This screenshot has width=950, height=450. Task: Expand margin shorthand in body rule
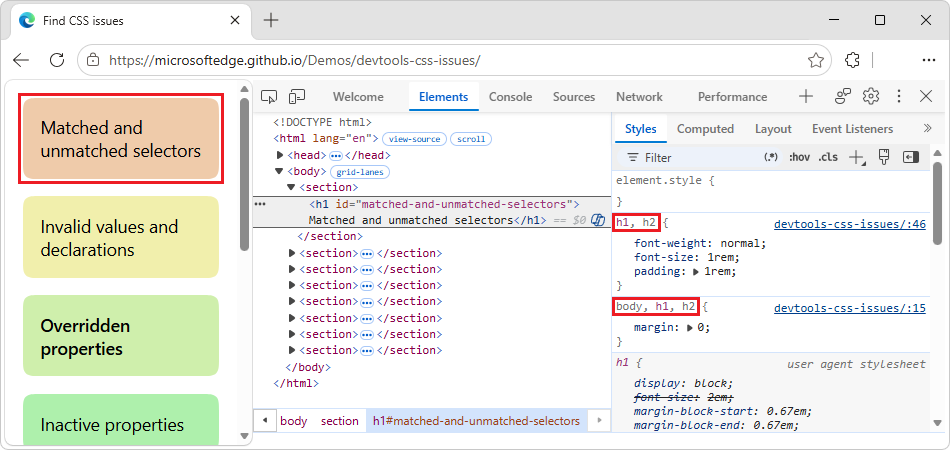pyautogui.click(x=689, y=328)
